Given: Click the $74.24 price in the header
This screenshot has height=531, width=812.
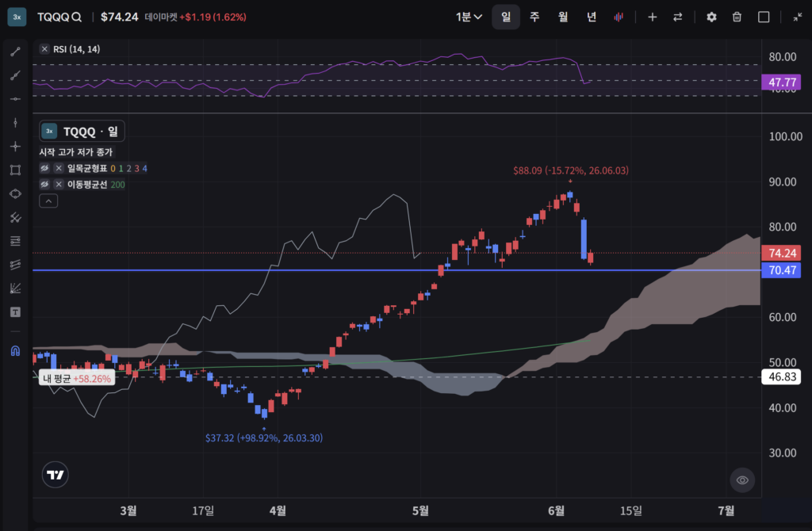Looking at the screenshot, I should click(119, 17).
